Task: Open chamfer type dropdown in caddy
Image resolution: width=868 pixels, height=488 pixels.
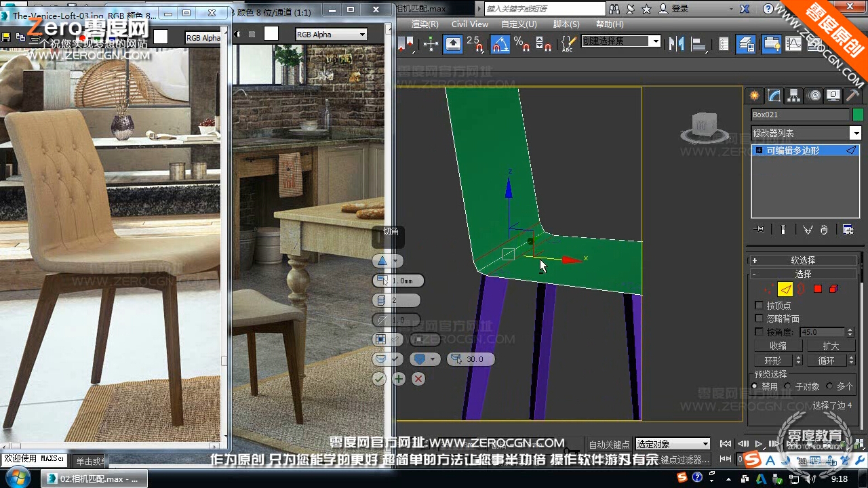Action: pos(389,261)
